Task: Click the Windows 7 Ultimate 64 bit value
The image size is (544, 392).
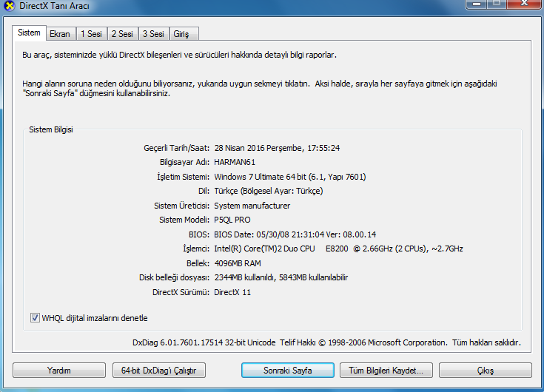Action: (290, 177)
